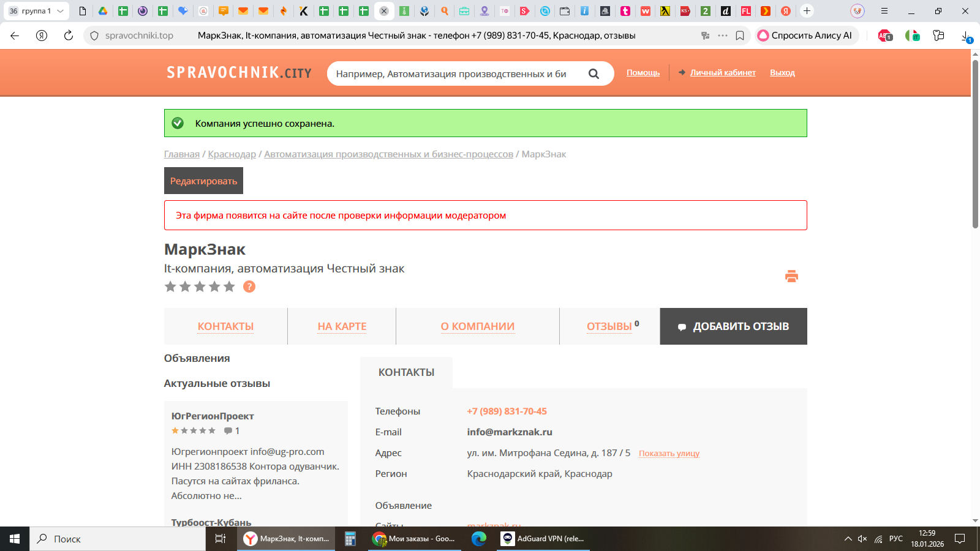The height and width of the screenshot is (551, 980).
Task: Open the notification center icon
Action: point(960,539)
